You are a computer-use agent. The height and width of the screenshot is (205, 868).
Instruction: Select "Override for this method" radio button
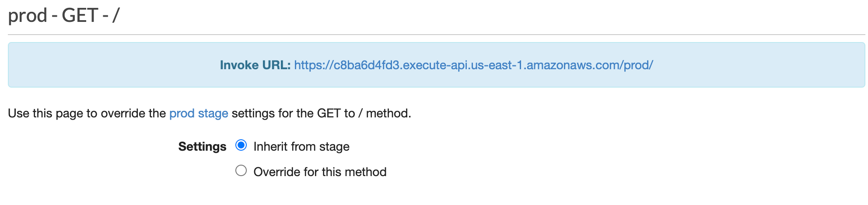click(x=241, y=171)
